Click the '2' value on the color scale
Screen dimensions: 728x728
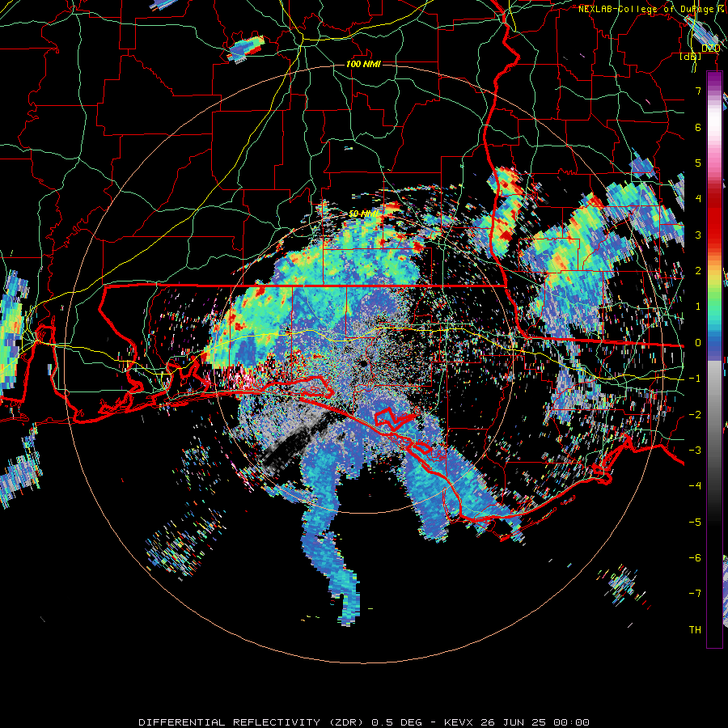coord(698,271)
